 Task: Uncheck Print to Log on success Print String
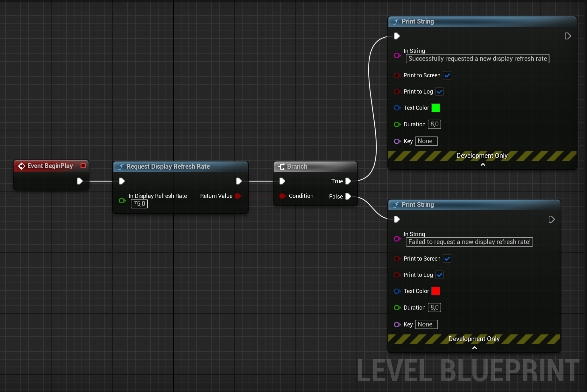pyautogui.click(x=440, y=92)
